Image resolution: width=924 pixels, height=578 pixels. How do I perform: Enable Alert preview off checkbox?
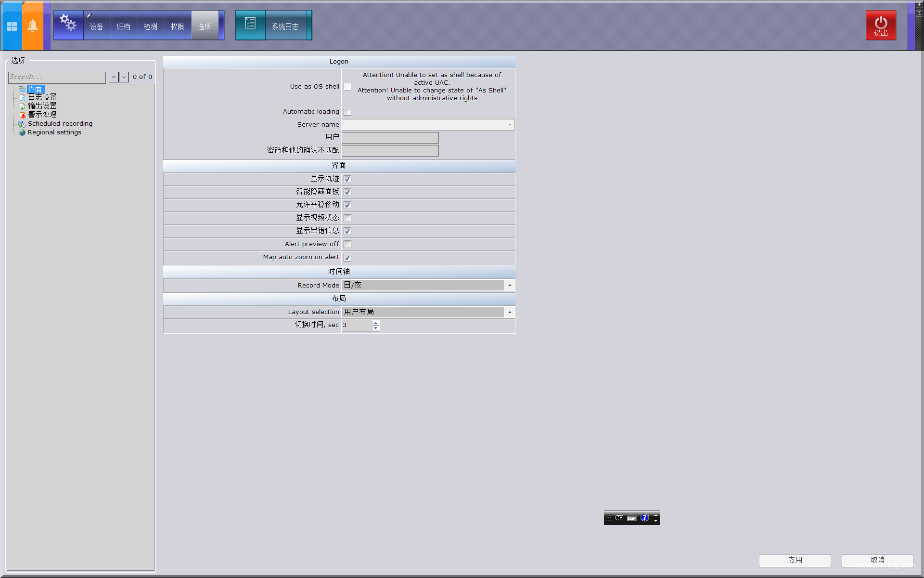pos(347,244)
